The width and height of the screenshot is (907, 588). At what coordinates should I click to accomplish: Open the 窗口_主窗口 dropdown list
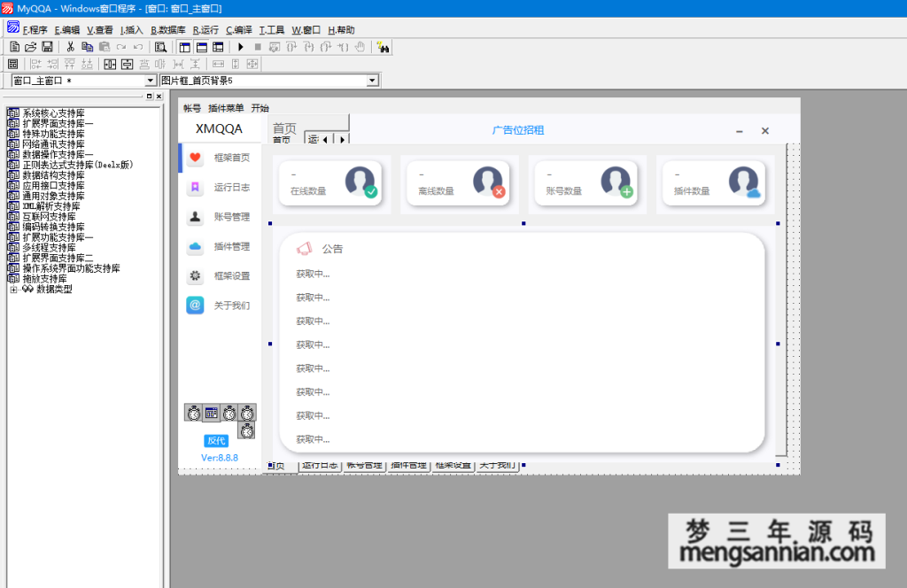pos(150,81)
